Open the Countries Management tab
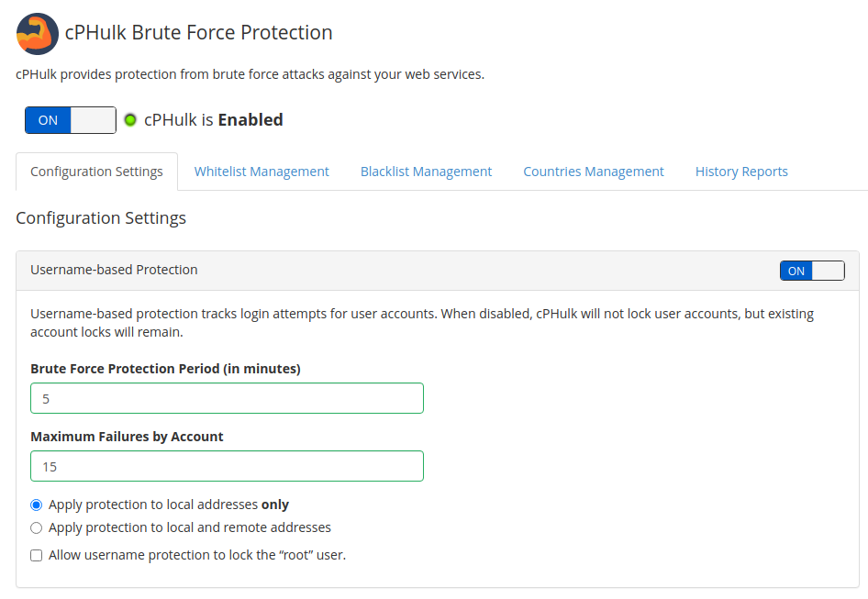Screen dimensions: 868x599 click(594, 172)
